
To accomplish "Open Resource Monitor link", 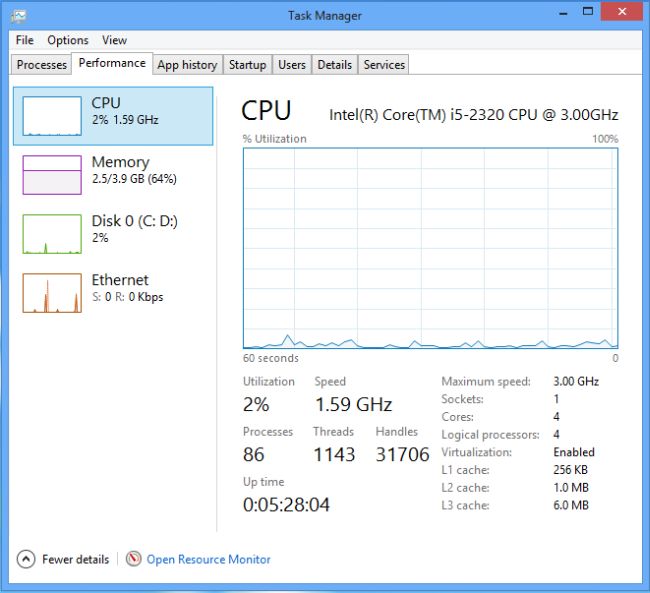I will [208, 559].
